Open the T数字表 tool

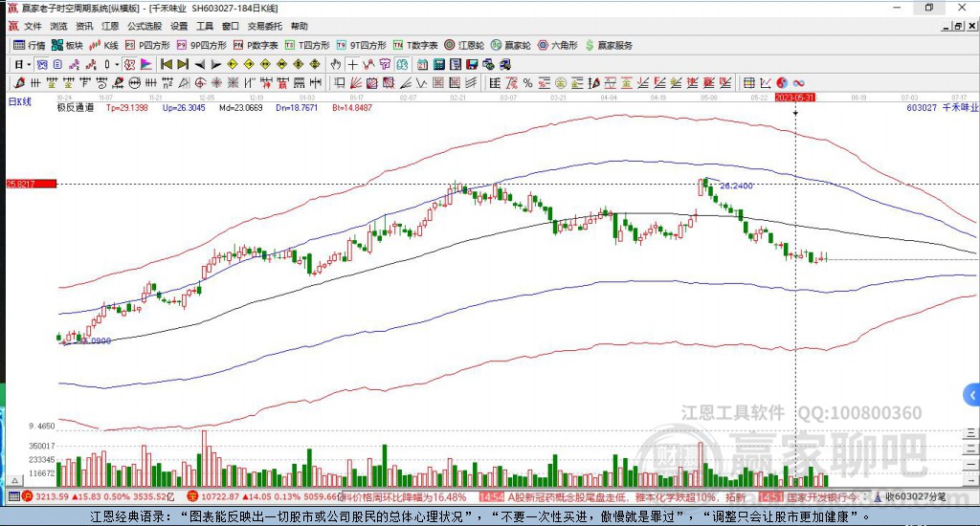[x=415, y=45]
